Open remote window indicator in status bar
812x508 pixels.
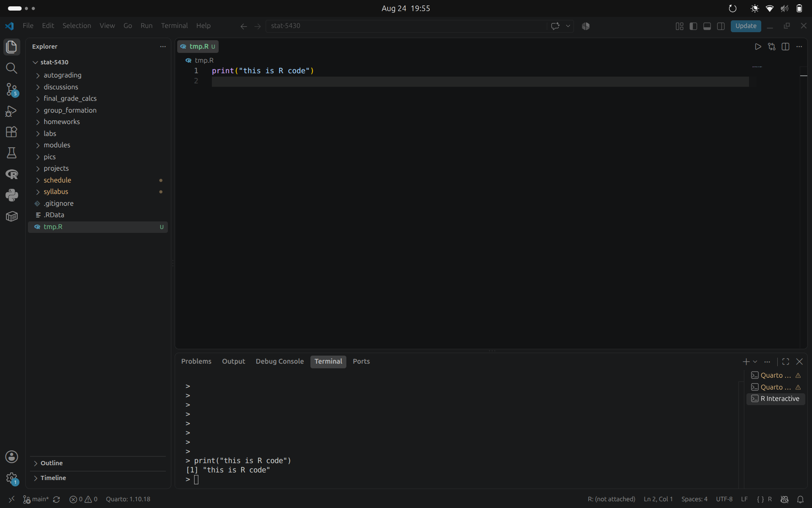pos(11,500)
